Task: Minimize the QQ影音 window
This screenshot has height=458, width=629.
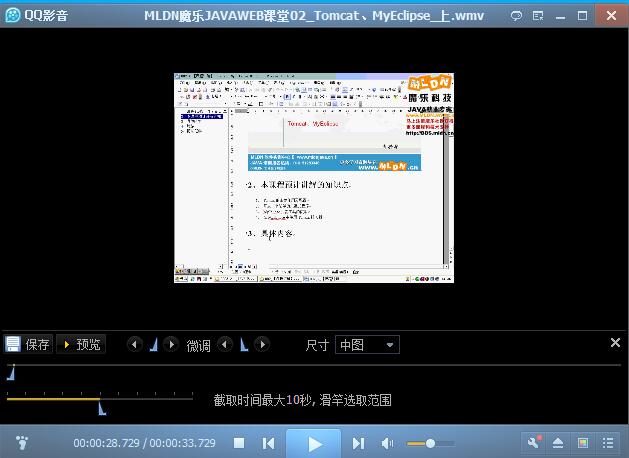Action: (561, 16)
